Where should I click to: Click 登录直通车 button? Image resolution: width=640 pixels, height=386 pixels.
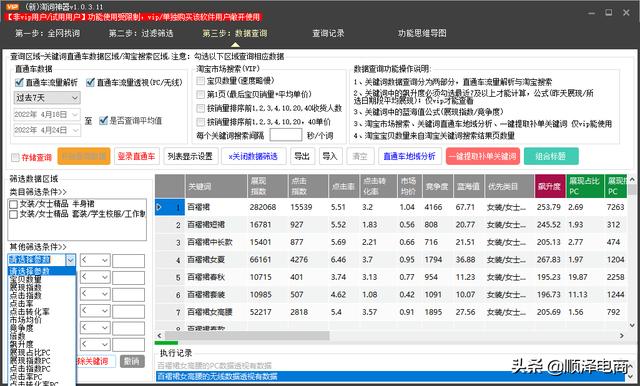pos(136,156)
